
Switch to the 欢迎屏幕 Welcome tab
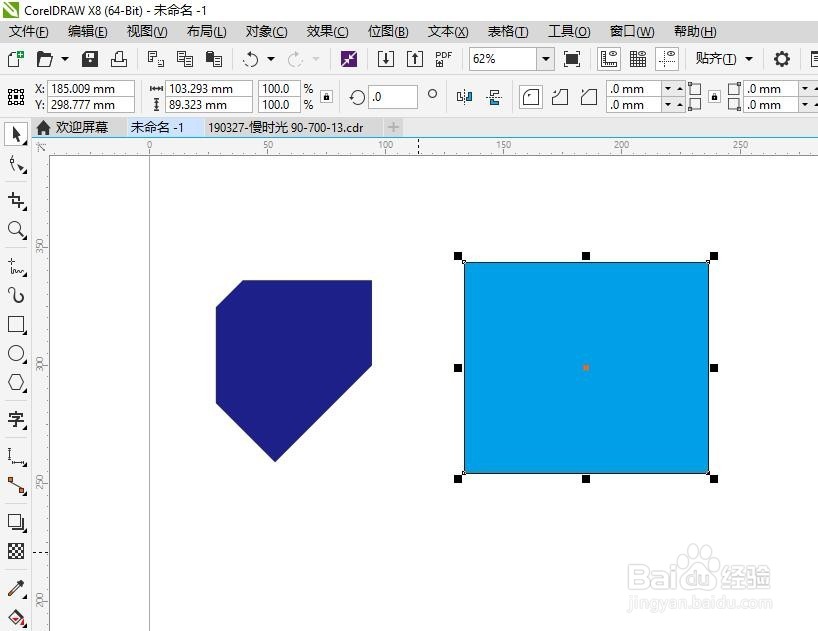click(73, 127)
